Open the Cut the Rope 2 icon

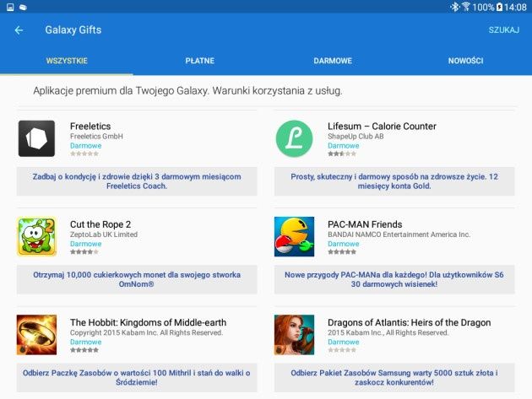pyautogui.click(x=36, y=237)
